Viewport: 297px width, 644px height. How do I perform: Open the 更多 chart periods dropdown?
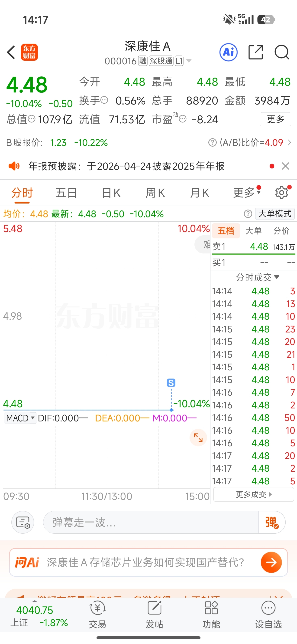[247, 193]
